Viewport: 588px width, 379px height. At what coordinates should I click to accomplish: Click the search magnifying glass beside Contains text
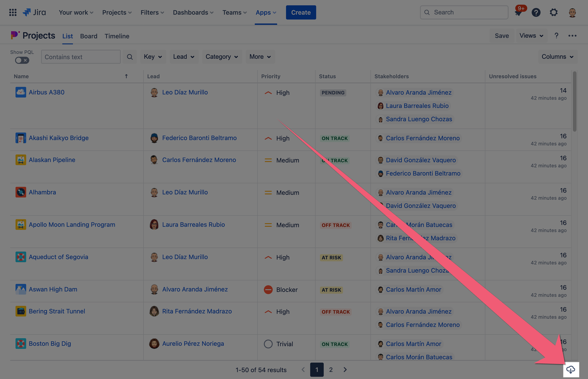pyautogui.click(x=130, y=57)
